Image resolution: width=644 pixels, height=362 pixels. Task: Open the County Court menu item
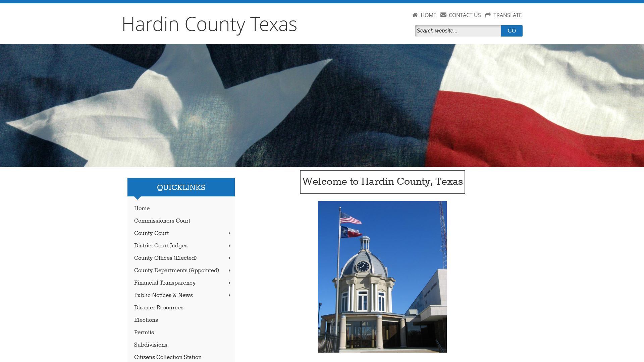click(x=151, y=233)
